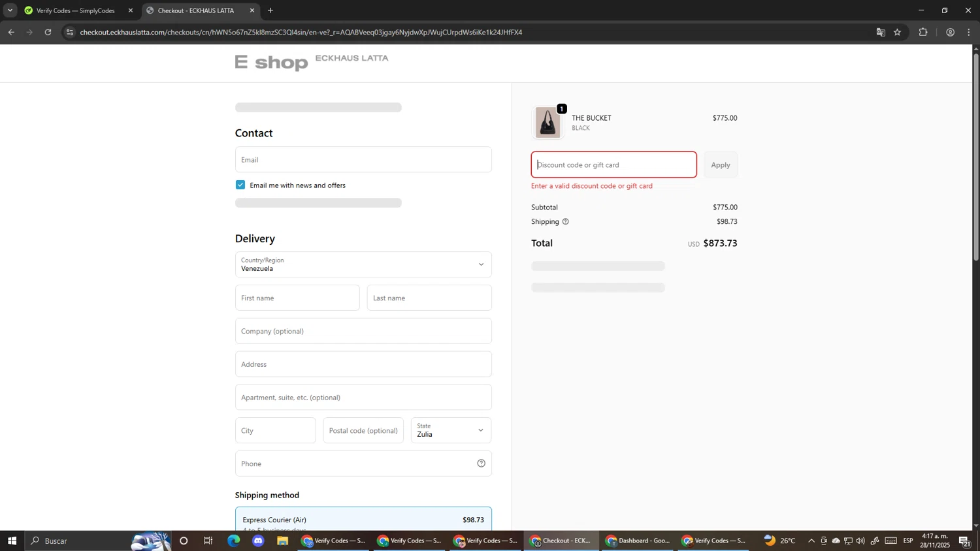
Task: Open Discord from taskbar
Action: tap(258, 541)
